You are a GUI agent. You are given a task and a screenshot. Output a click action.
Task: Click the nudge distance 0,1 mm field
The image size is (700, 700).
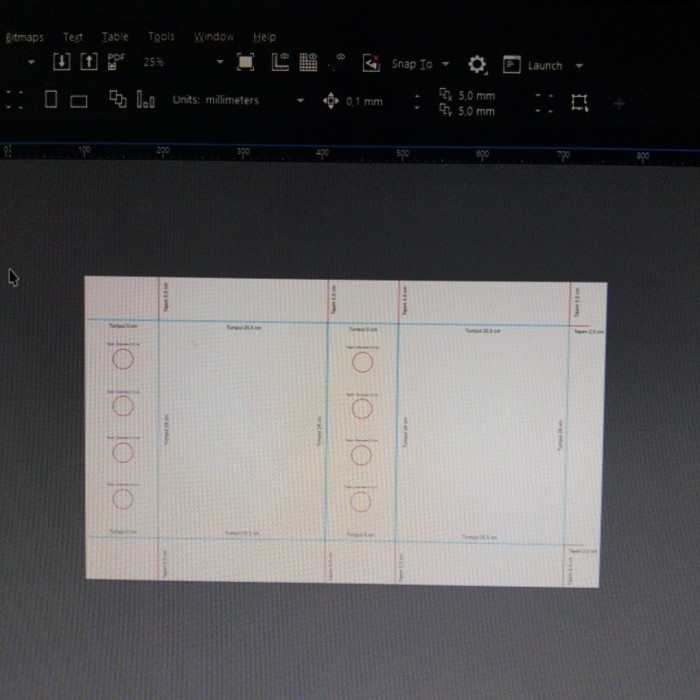click(x=365, y=101)
